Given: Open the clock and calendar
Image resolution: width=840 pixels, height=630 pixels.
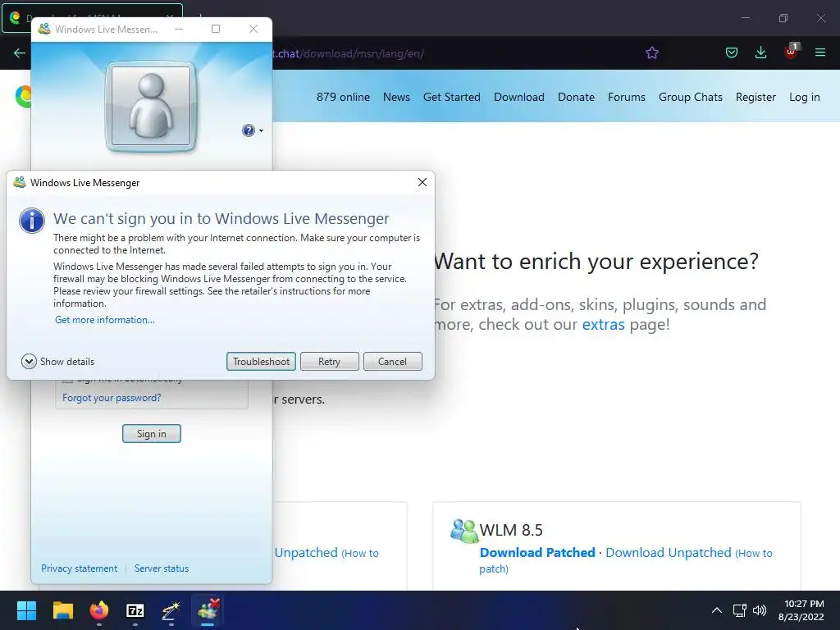Looking at the screenshot, I should coord(801,610).
